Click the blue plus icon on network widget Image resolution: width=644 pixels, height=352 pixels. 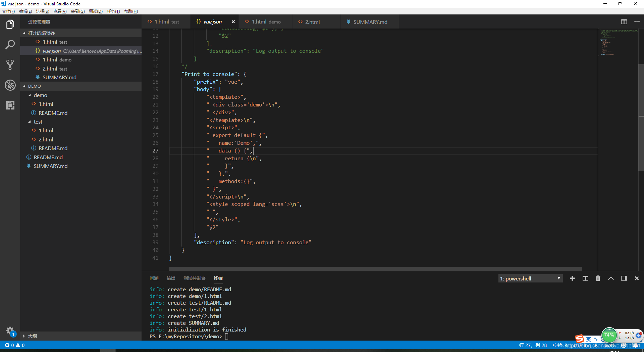638,335
